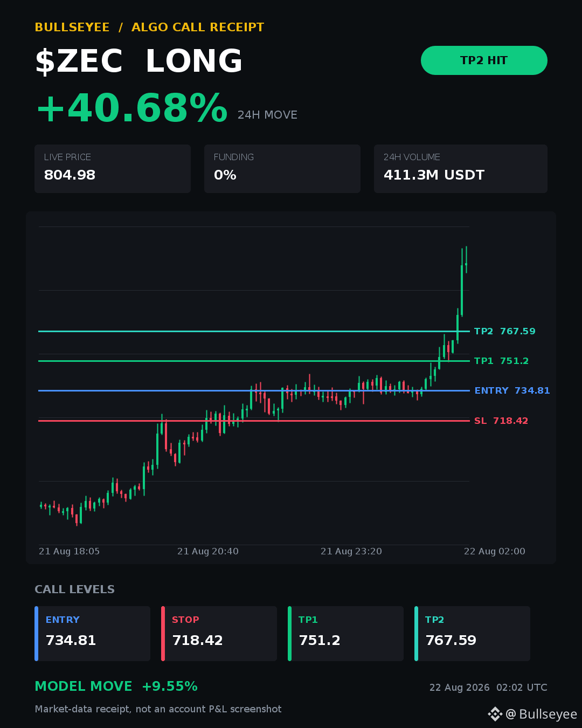
Task: Click the Binance logo icon beside @Bullseyee
Action: tap(495, 714)
